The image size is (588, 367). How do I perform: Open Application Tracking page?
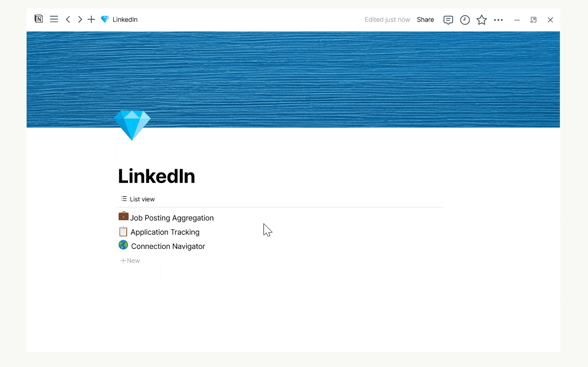point(165,232)
